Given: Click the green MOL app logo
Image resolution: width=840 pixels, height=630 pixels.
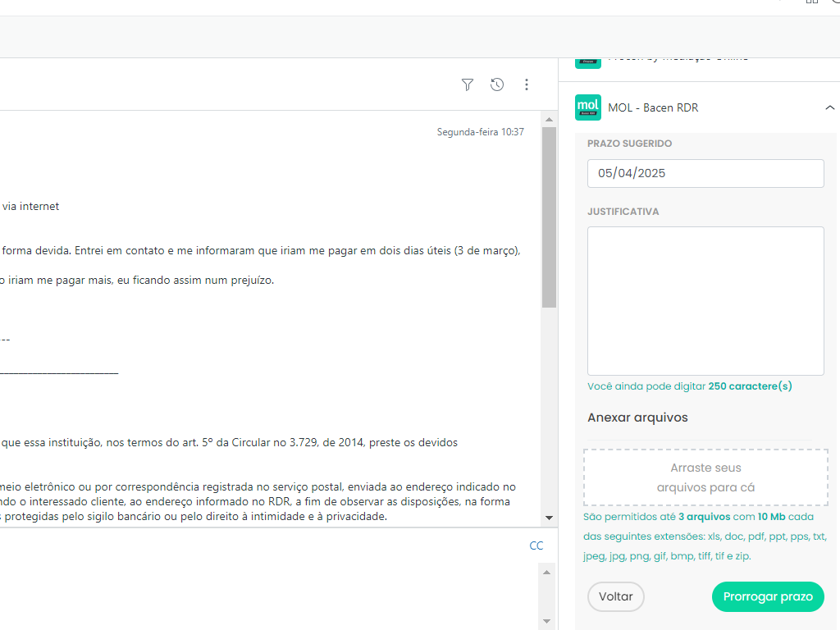Looking at the screenshot, I should coord(588,107).
